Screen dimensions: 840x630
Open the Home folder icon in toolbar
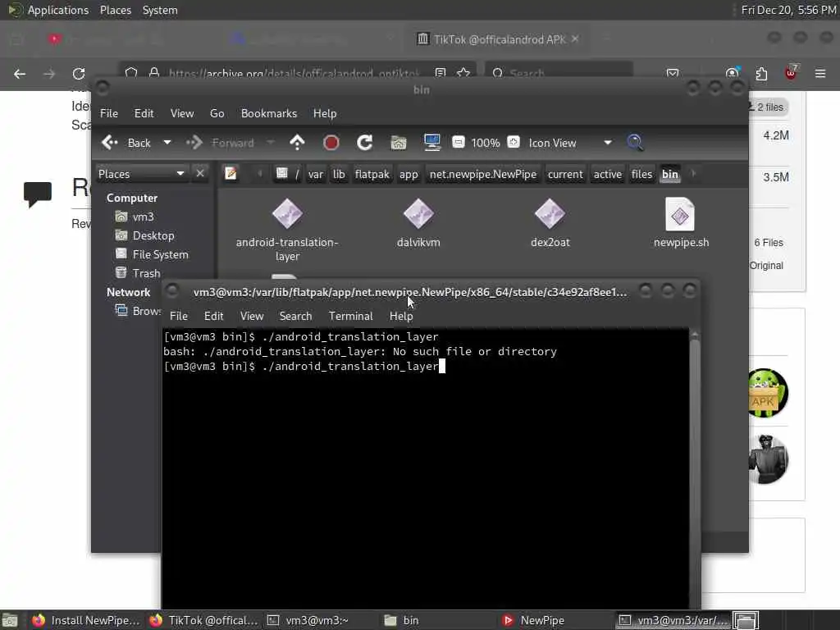click(x=398, y=143)
